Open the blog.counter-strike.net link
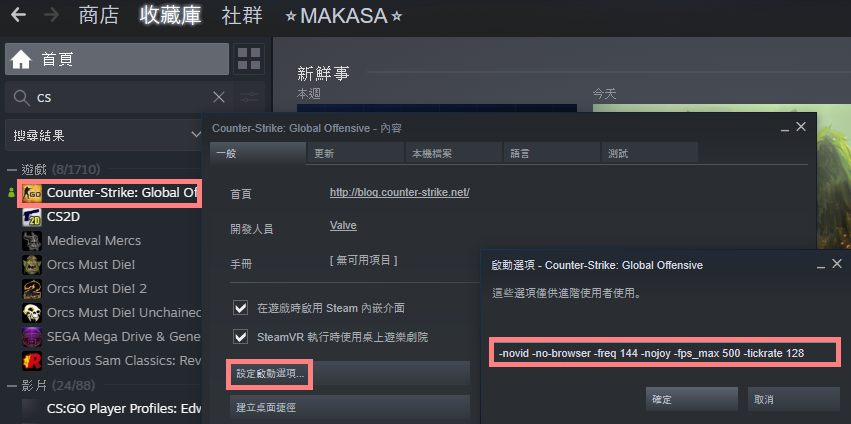The image size is (851, 424). pyautogui.click(x=399, y=192)
